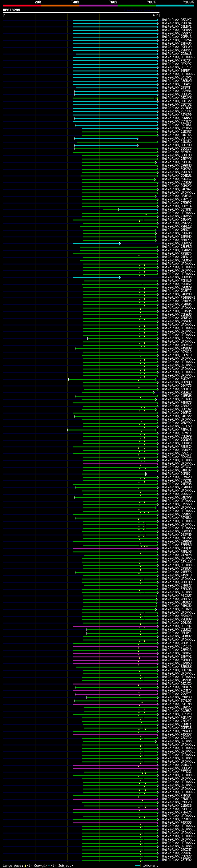Select hit label UniRef100_A2YCP9
This screenshot has height=868, width=197.
176,115
